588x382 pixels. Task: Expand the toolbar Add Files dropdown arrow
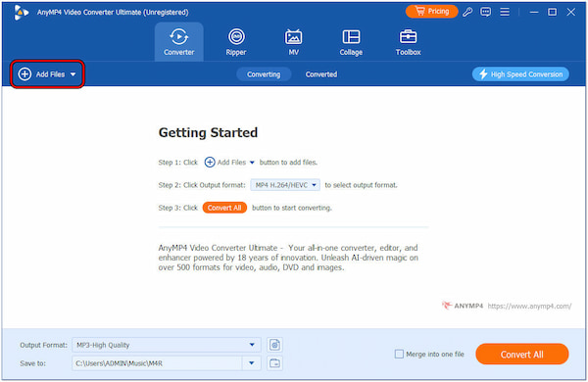click(x=73, y=74)
